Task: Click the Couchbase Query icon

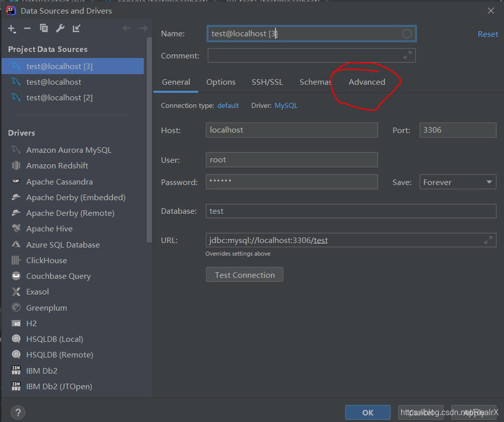Action: point(16,276)
